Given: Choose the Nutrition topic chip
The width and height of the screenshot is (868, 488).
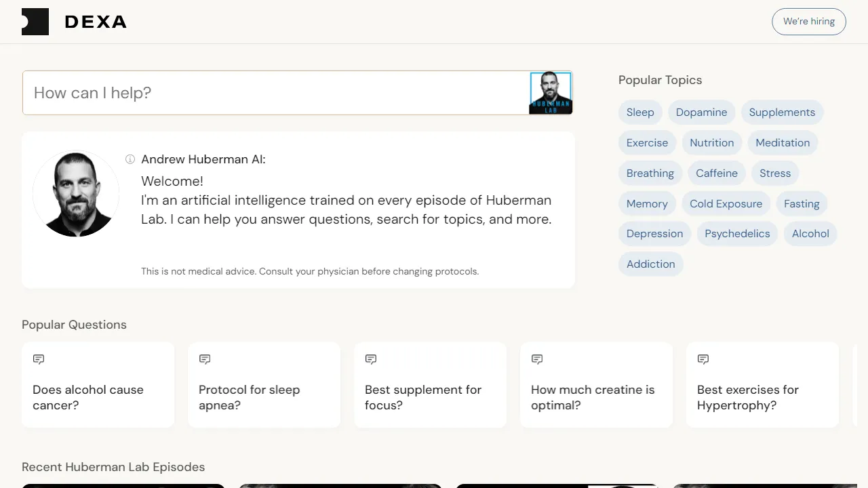Looking at the screenshot, I should tap(711, 143).
